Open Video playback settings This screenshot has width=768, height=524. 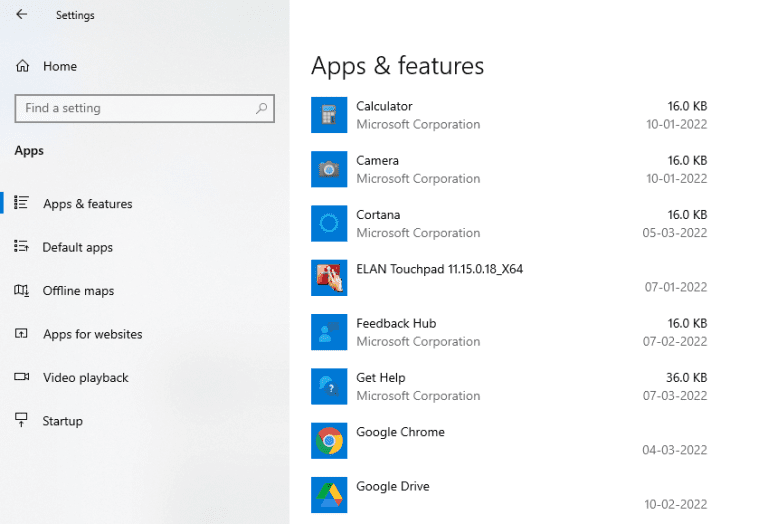[x=85, y=378]
